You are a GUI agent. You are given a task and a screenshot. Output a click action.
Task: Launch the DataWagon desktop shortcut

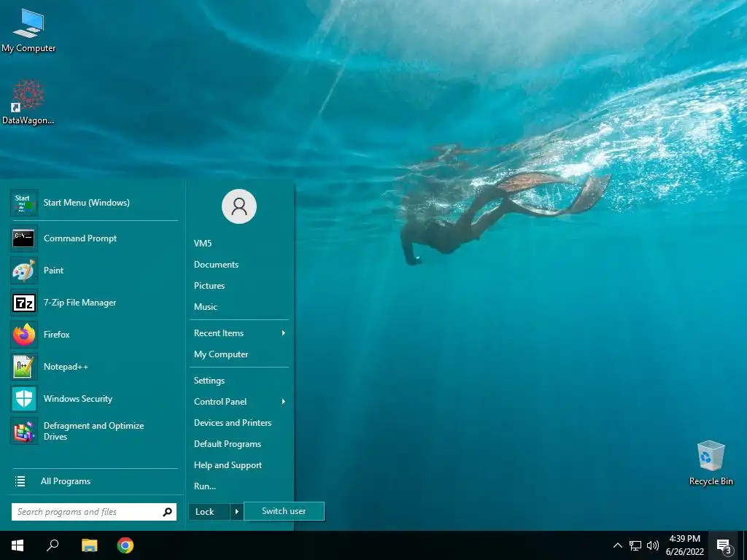tap(28, 102)
